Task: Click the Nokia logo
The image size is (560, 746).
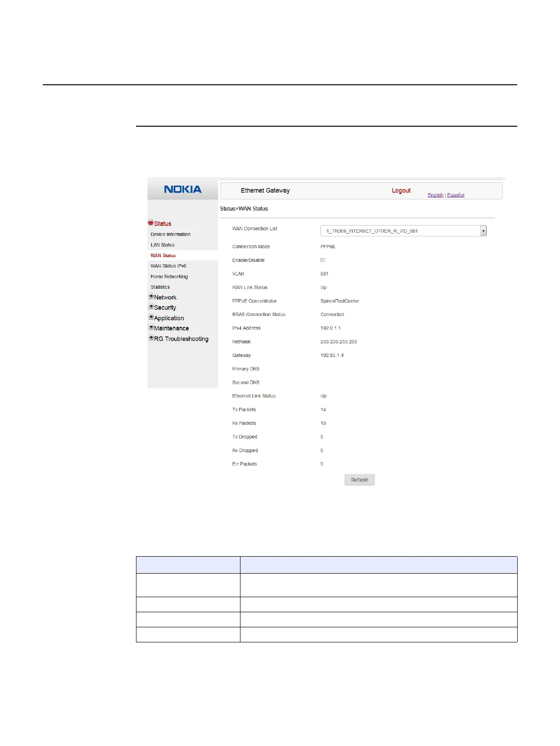Action: pos(183,189)
